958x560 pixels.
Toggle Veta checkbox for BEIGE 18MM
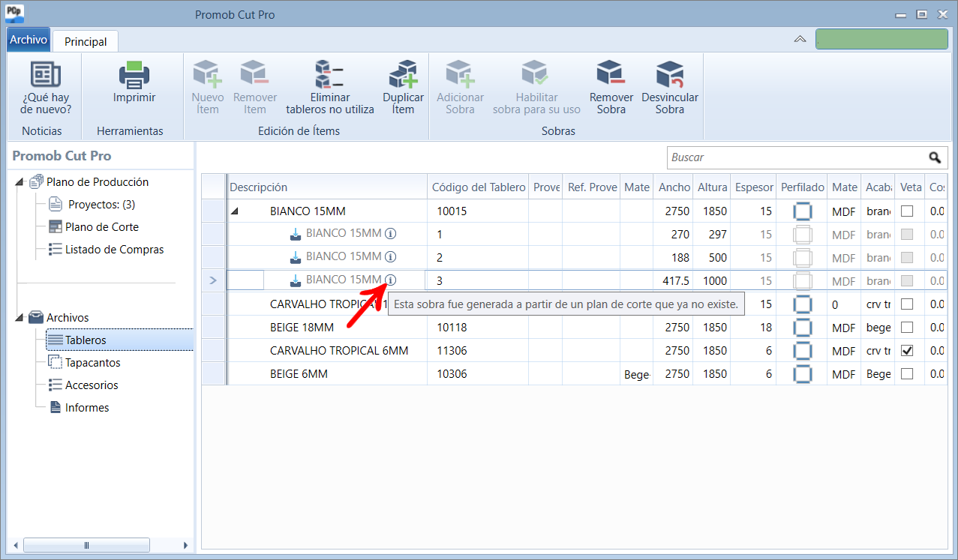[x=907, y=327]
